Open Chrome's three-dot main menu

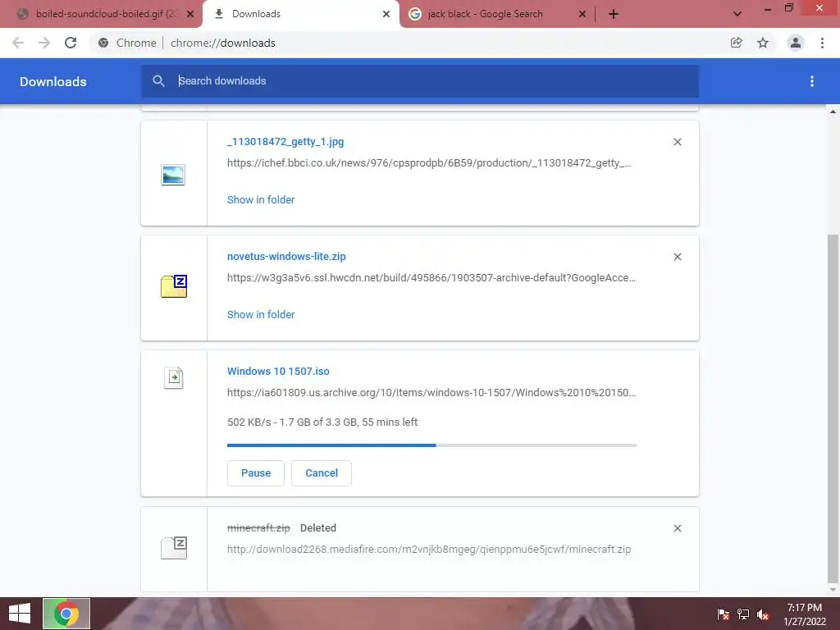pos(822,43)
